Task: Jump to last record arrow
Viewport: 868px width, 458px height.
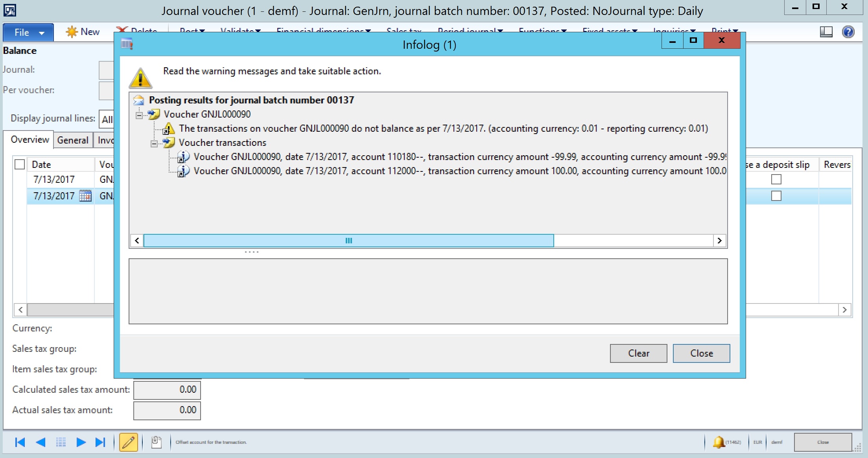Action: pos(101,442)
